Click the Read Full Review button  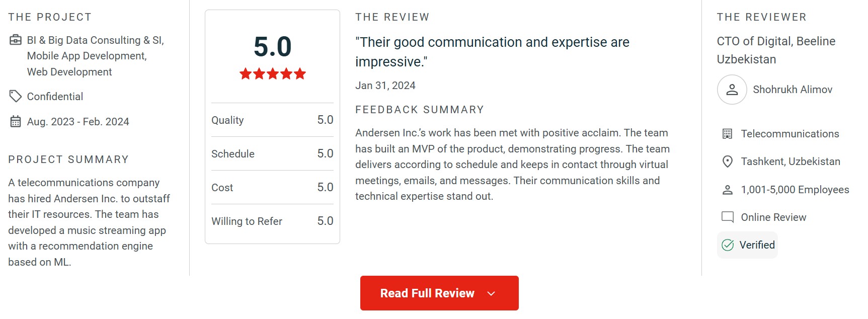point(428,293)
